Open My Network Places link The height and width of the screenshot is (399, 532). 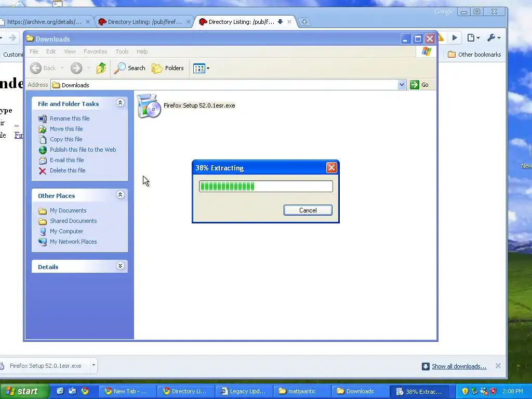pyautogui.click(x=73, y=242)
